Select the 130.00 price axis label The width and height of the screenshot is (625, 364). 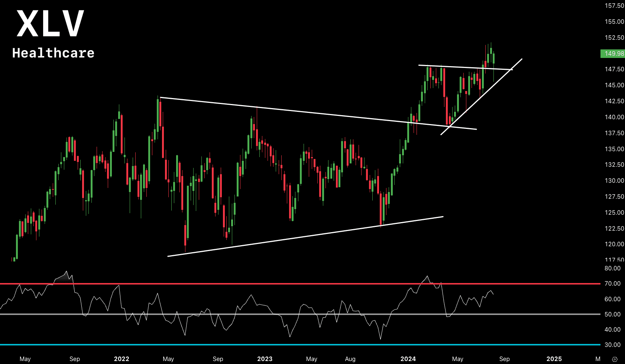click(x=614, y=181)
